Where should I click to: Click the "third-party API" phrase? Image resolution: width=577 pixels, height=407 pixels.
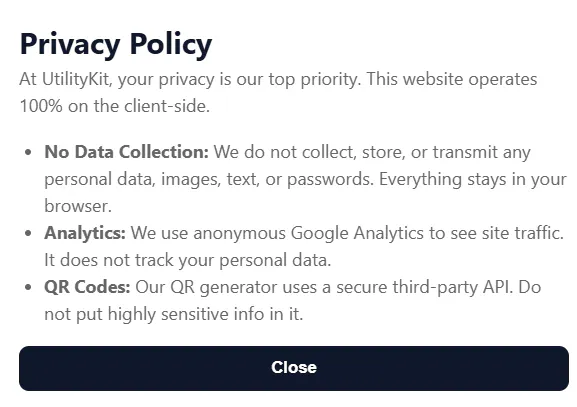(452, 287)
